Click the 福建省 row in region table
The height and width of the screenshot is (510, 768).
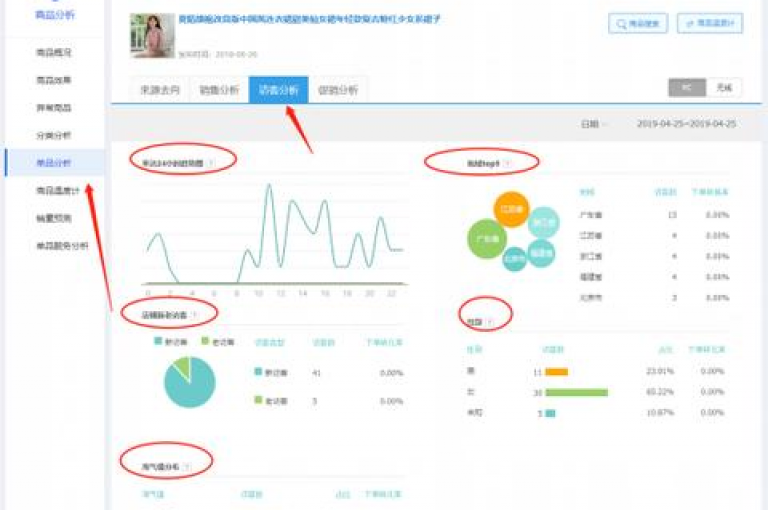pyautogui.click(x=654, y=277)
